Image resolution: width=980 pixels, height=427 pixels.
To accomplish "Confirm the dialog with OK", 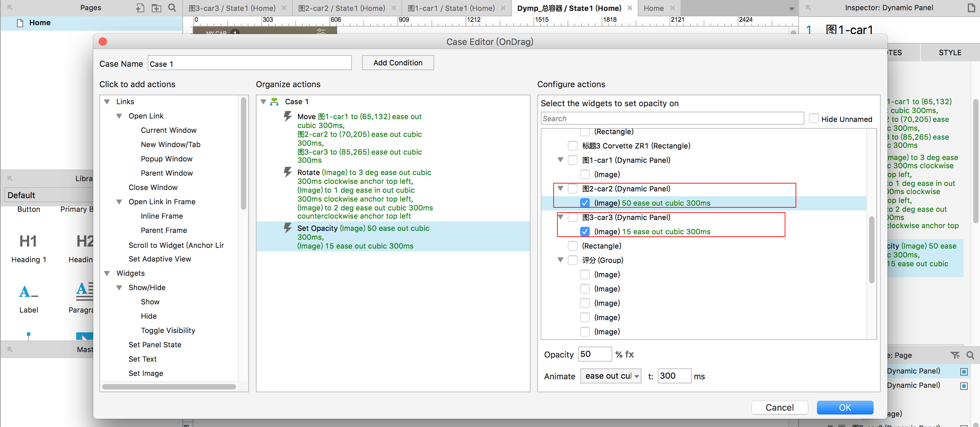I will 845,408.
